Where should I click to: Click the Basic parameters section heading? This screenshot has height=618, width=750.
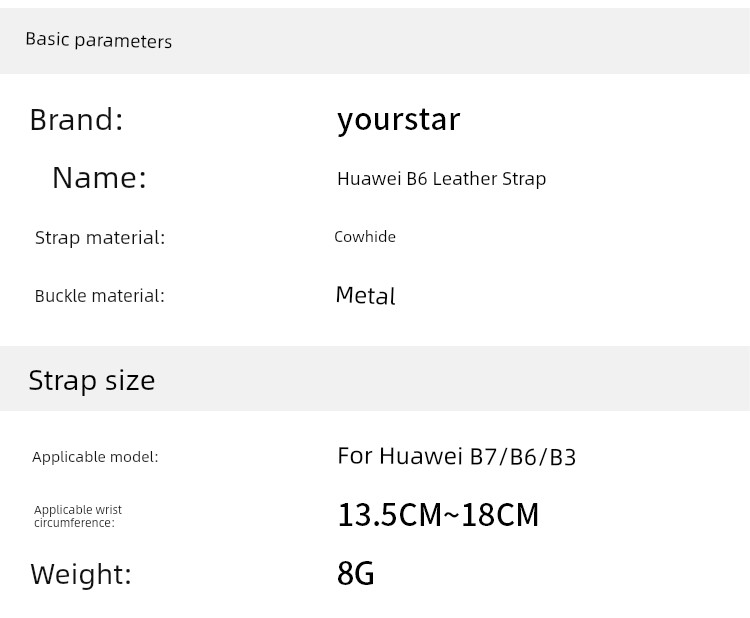point(98,40)
